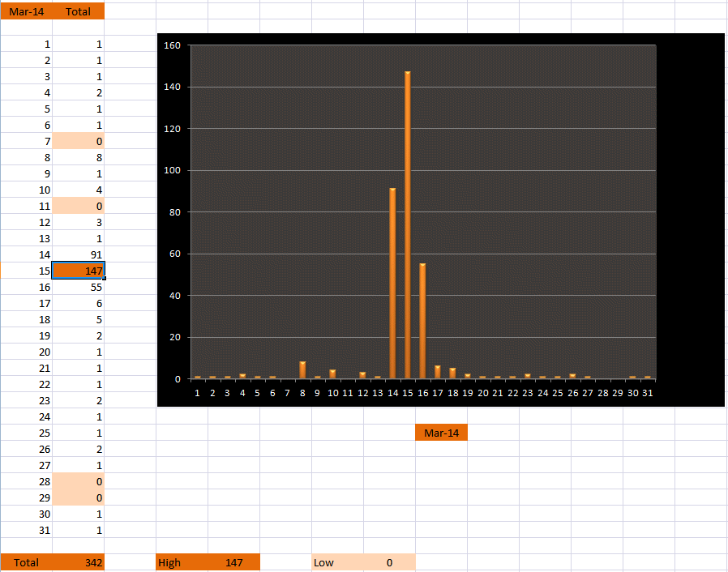Click the chart bar for day 12
The width and height of the screenshot is (728, 572).
click(x=362, y=375)
